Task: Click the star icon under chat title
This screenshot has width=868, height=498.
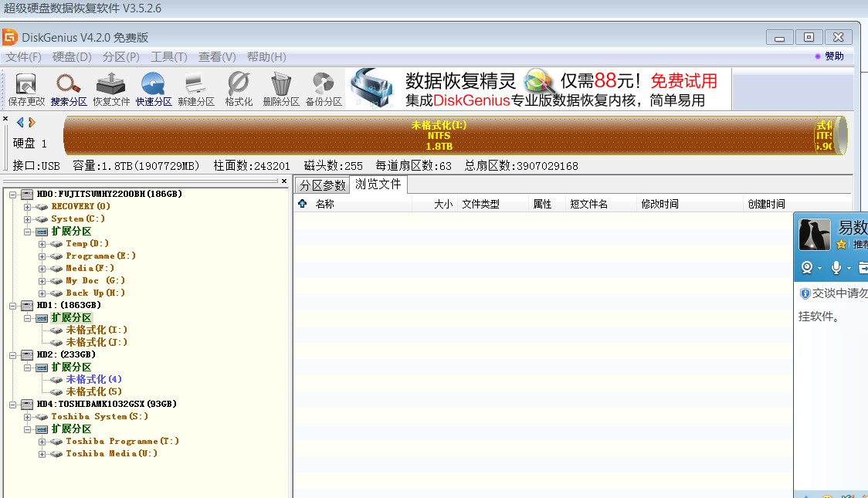Action: (x=842, y=244)
